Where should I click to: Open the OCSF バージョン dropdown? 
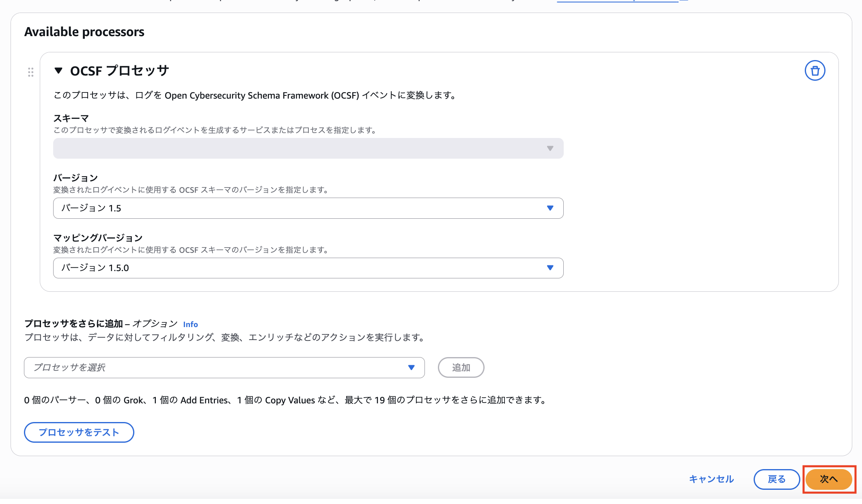[x=308, y=208]
